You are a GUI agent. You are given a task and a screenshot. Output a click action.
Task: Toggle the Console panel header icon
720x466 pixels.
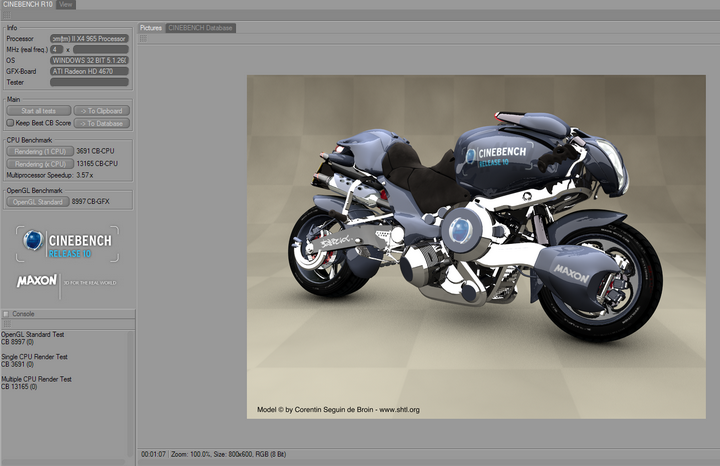(x=6, y=314)
